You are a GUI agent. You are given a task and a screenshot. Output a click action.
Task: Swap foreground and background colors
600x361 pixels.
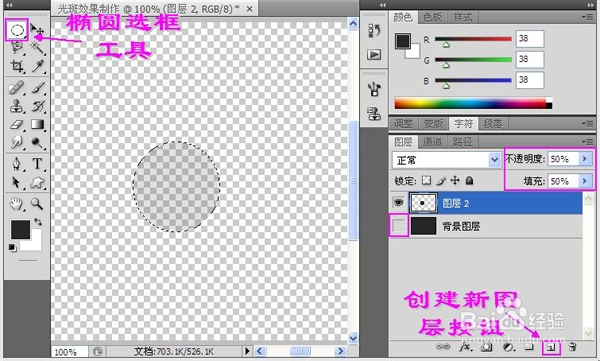(x=38, y=222)
